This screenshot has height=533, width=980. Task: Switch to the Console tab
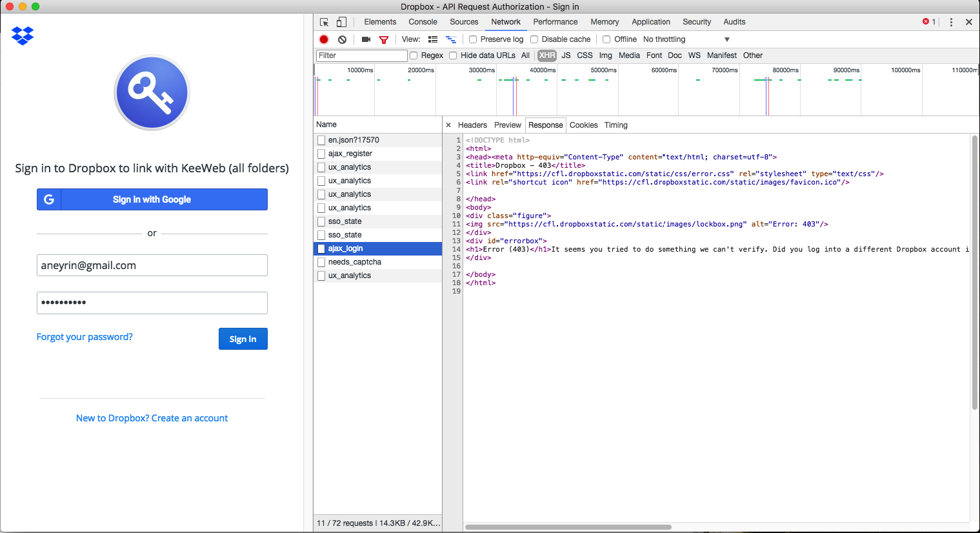pyautogui.click(x=423, y=21)
